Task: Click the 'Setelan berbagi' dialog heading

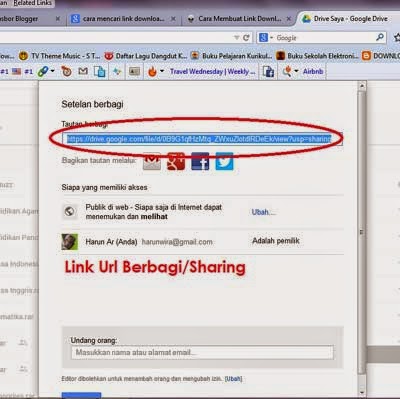Action: (x=92, y=104)
